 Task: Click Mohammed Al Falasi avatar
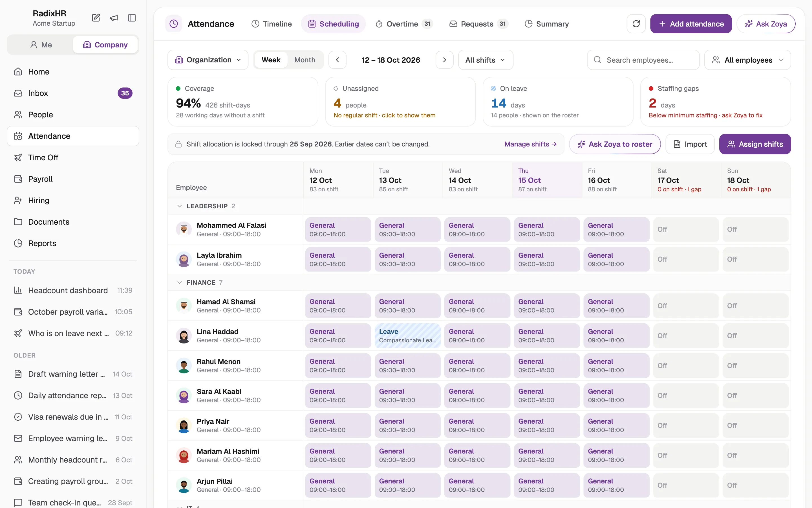pyautogui.click(x=184, y=229)
